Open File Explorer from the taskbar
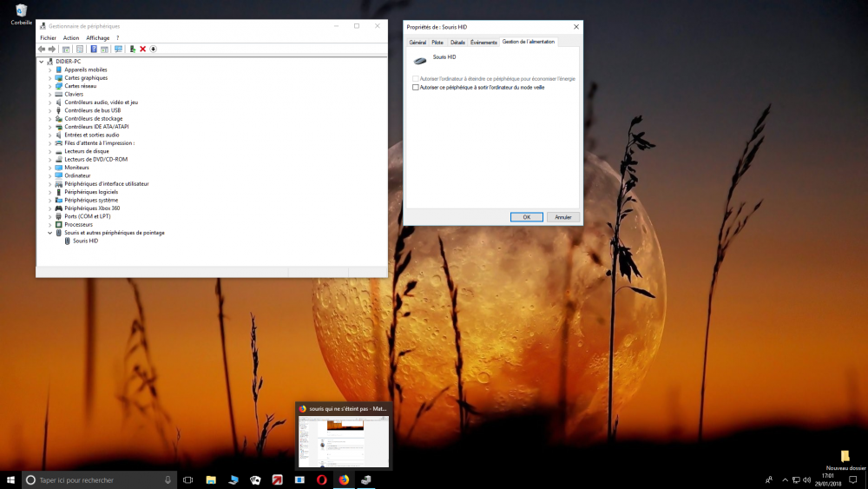868x489 pixels. click(211, 479)
